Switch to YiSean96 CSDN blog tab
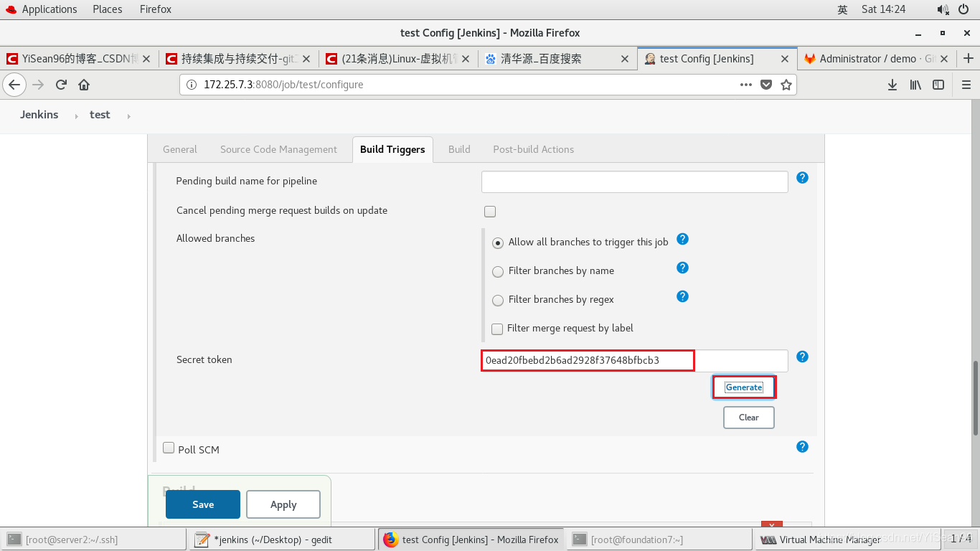The height and width of the screenshot is (551, 980). coord(79,59)
